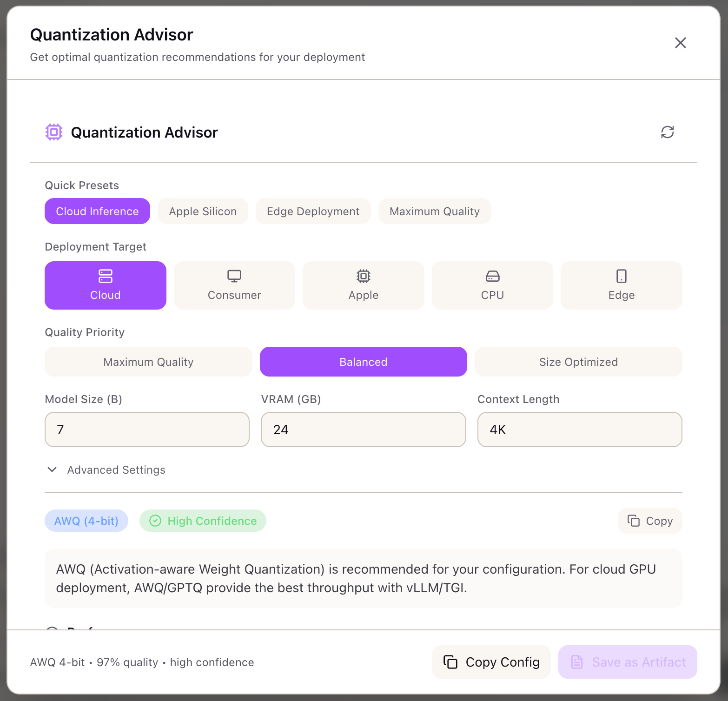The width and height of the screenshot is (728, 701).
Task: Click the copy icon inside Copy Config
Action: coord(450,661)
